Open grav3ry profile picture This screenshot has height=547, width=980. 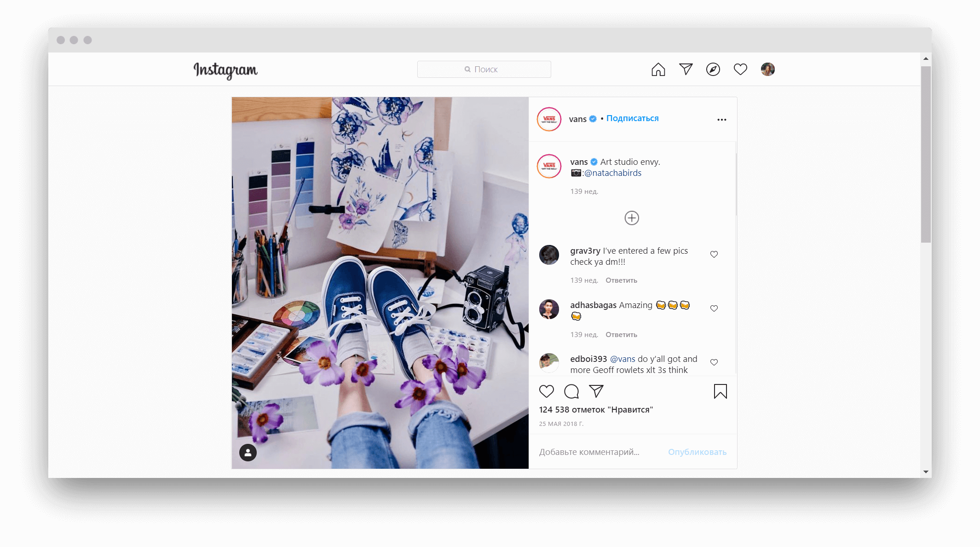tap(549, 255)
